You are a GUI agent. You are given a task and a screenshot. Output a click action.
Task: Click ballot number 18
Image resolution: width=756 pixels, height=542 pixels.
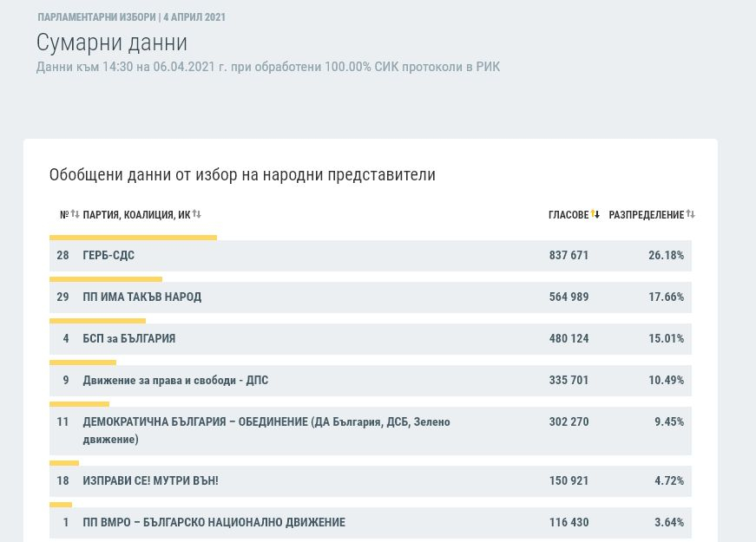point(62,480)
